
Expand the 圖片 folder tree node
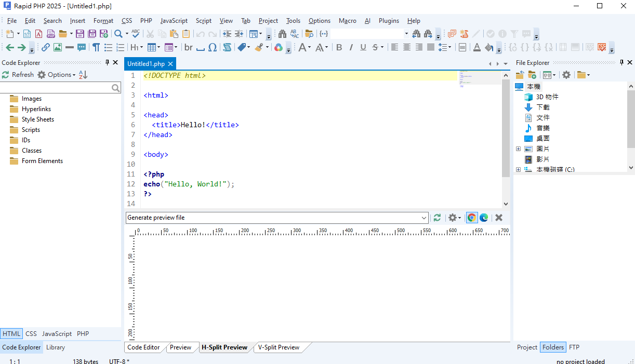click(x=518, y=149)
